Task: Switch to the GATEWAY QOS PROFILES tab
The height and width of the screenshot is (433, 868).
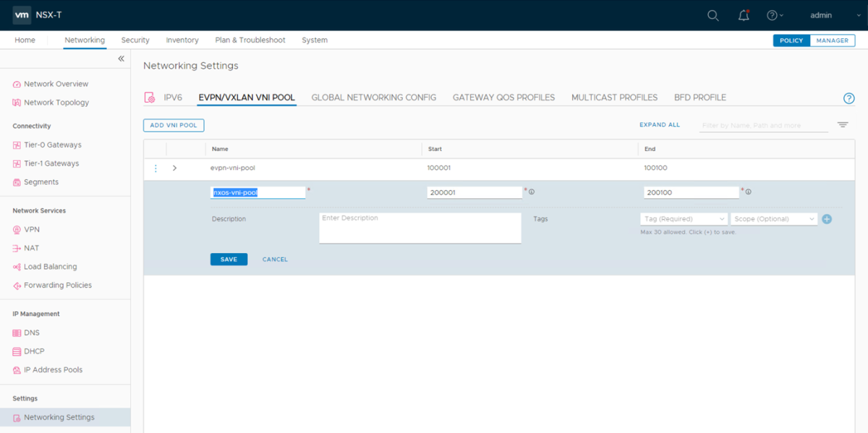Action: pyautogui.click(x=503, y=97)
